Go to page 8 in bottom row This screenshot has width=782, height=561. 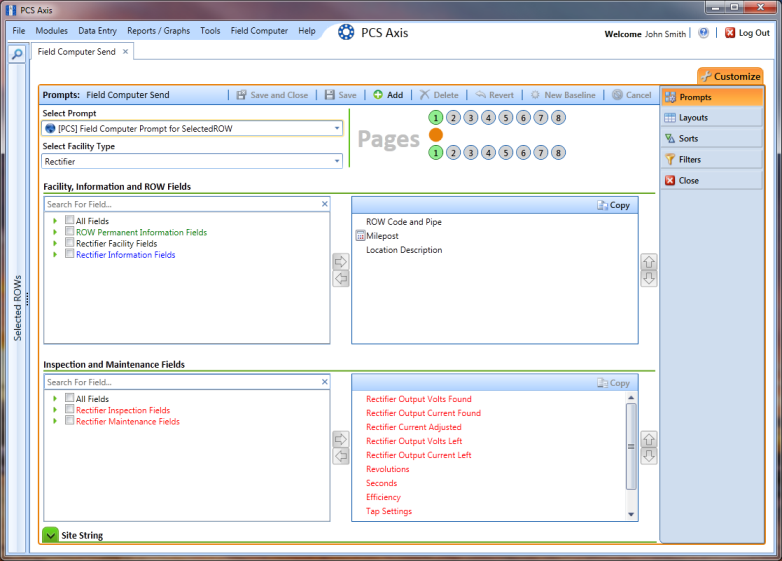click(559, 153)
